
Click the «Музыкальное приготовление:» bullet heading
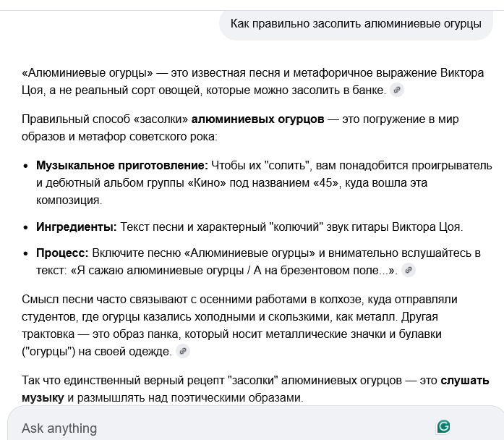pos(121,166)
